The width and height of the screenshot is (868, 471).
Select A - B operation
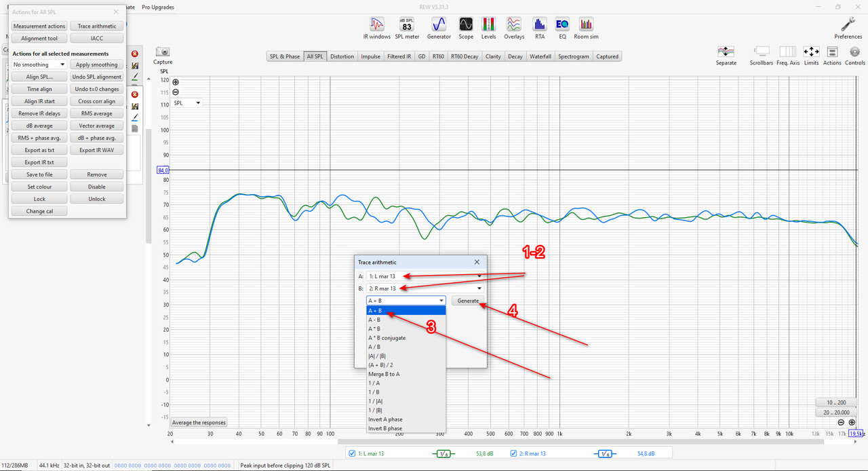tap(406, 320)
